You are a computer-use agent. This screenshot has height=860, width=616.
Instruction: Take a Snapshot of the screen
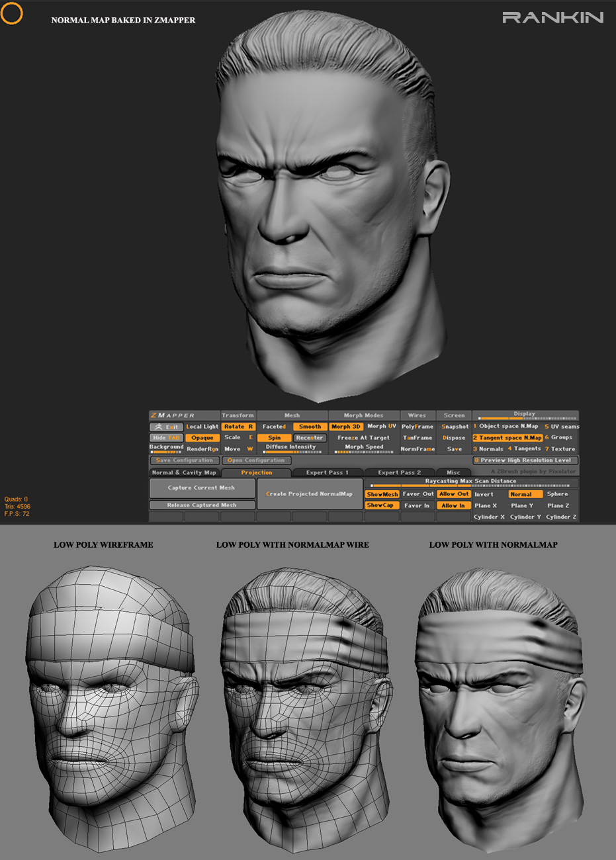[455, 427]
